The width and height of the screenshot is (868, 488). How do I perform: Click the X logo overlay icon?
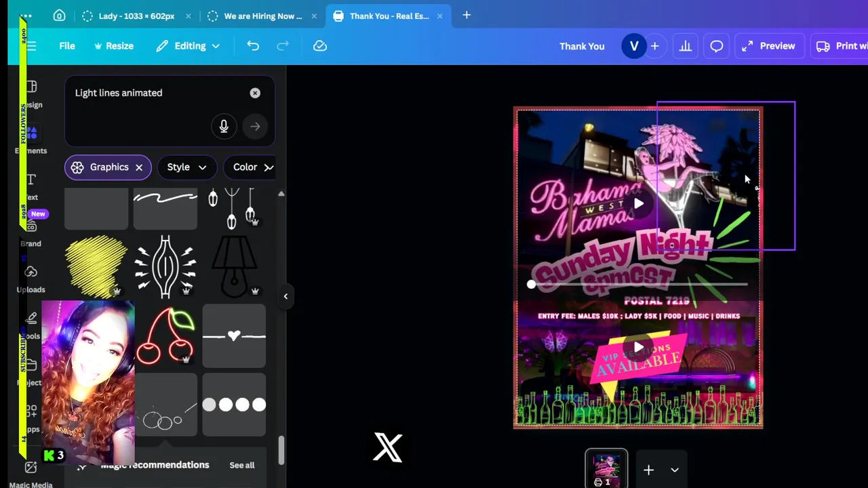388,448
